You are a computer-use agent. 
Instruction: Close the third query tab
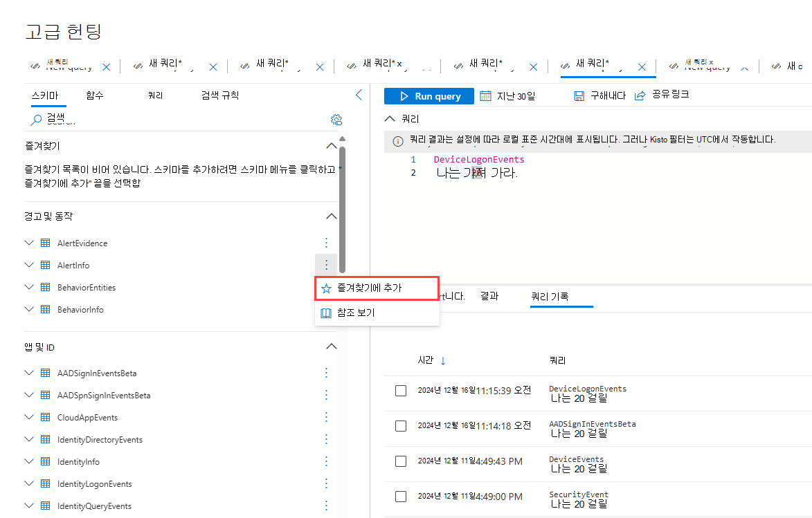click(320, 67)
